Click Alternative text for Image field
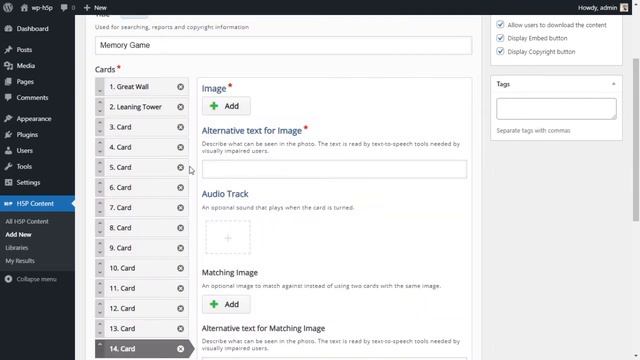640x360 pixels. point(334,169)
